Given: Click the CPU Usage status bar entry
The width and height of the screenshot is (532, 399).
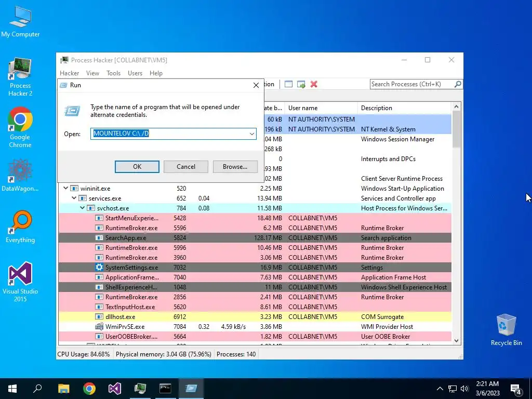Looking at the screenshot, I should [84, 354].
